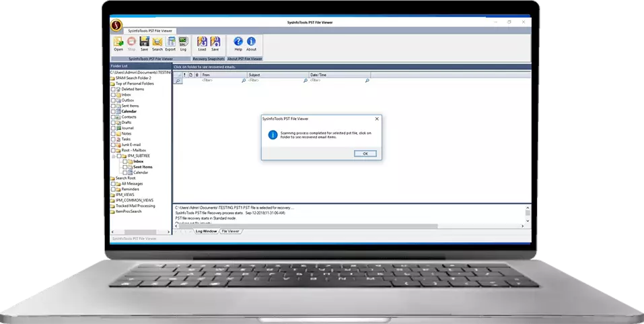The height and width of the screenshot is (324, 644).
Task: Click the magnifier icon in the Date/Time filter
Action: pos(367,81)
